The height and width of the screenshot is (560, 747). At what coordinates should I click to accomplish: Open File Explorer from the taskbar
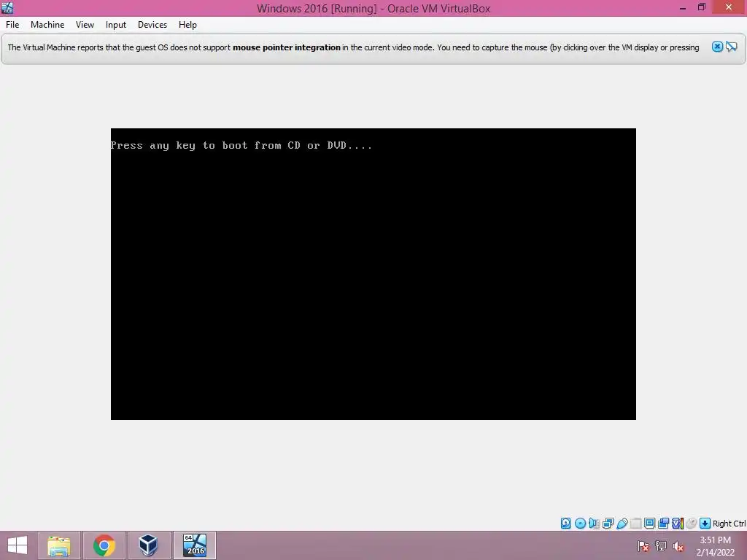point(59,545)
